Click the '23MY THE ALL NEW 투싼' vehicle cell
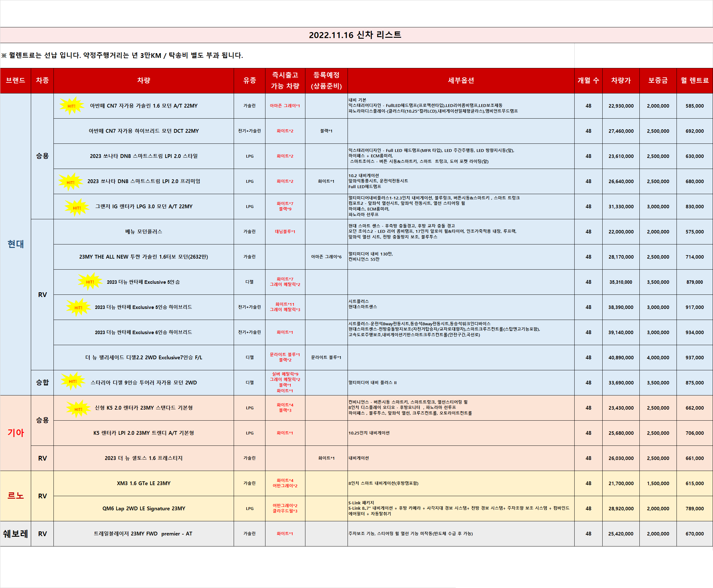The width and height of the screenshot is (713, 588). click(x=143, y=257)
